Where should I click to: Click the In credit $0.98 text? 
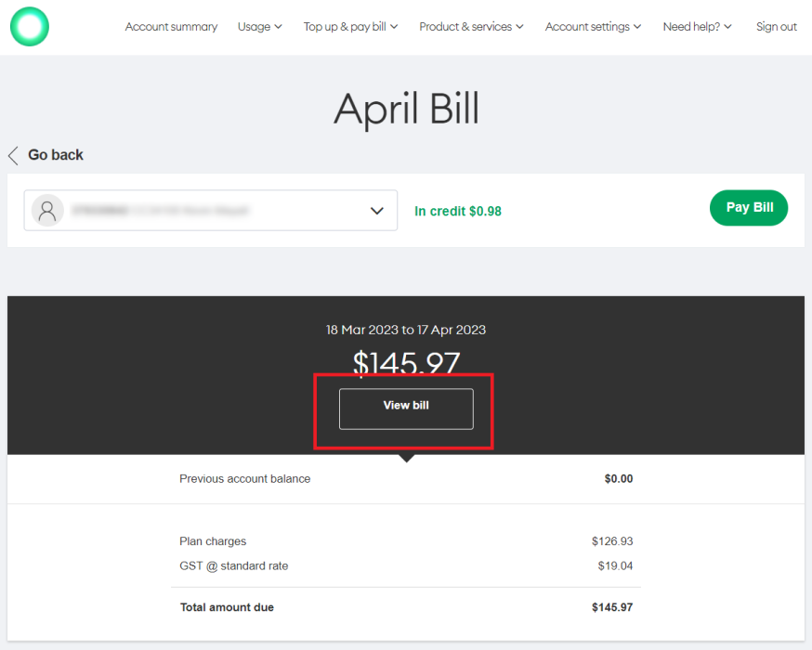coord(458,211)
